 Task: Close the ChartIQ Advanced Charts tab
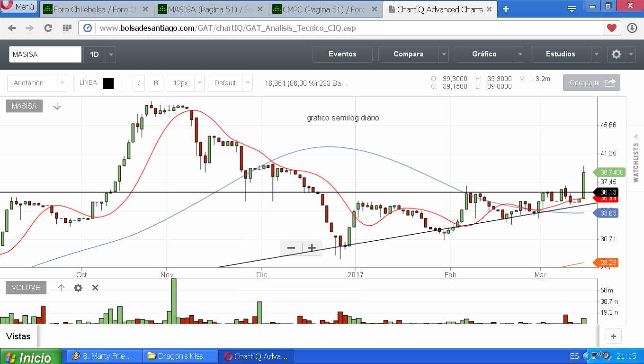tap(489, 9)
